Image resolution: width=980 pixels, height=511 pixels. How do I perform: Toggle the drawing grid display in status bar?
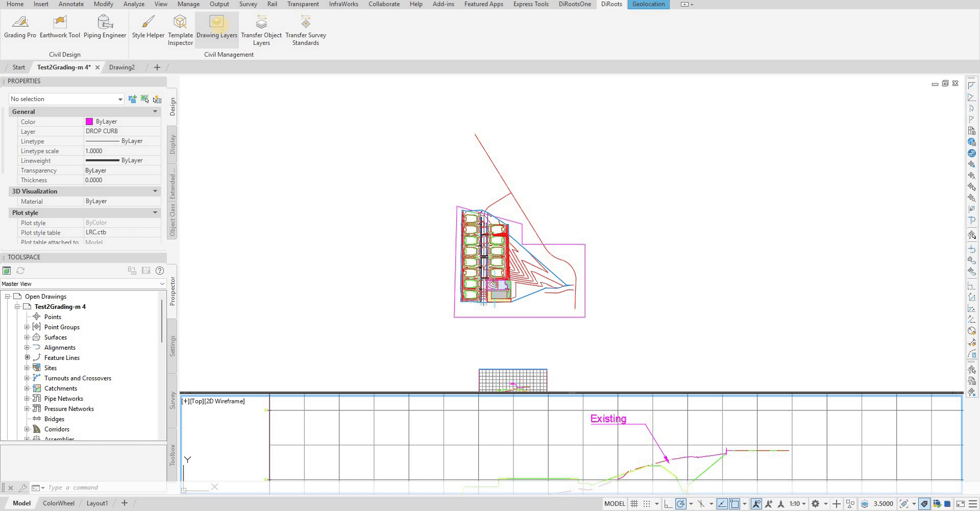pos(634,504)
